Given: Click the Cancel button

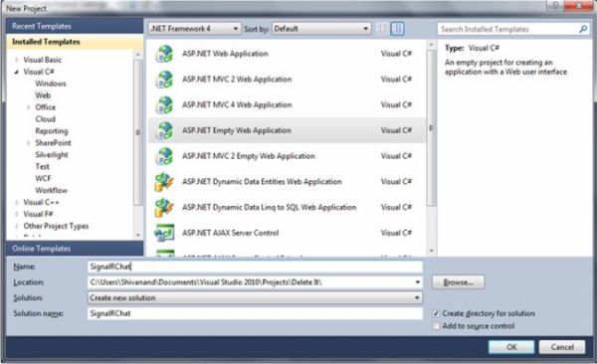Looking at the screenshot, I should (562, 347).
